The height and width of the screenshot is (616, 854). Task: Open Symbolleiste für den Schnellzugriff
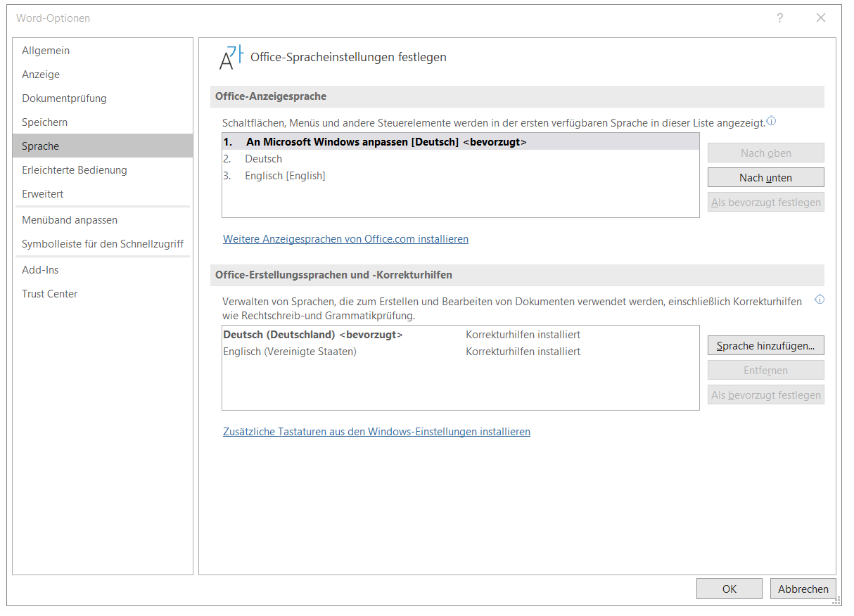(x=103, y=244)
